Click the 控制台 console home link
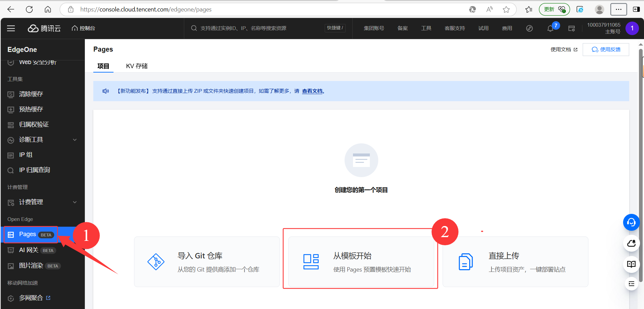Image resolution: width=644 pixels, height=309 pixels. (x=83, y=28)
